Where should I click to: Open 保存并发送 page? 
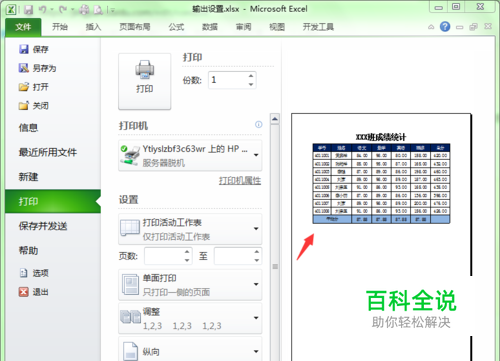point(43,226)
